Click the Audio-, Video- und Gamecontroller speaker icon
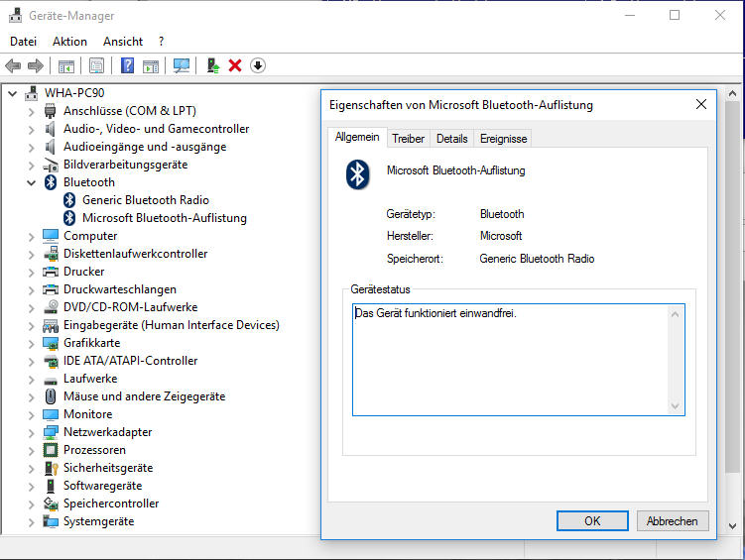 pos(50,129)
